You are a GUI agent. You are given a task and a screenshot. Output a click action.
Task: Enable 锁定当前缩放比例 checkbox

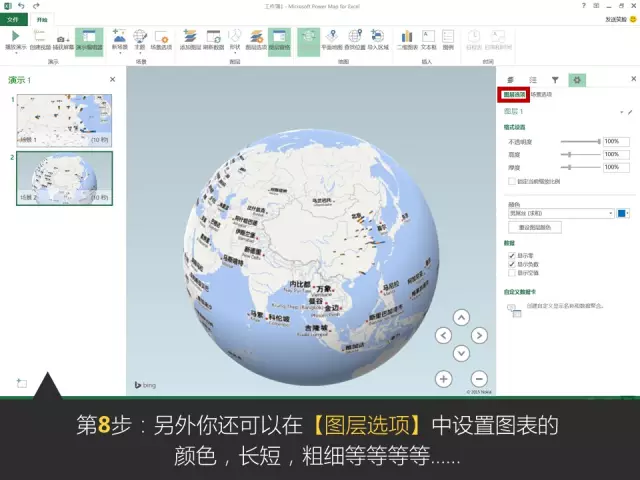(512, 181)
